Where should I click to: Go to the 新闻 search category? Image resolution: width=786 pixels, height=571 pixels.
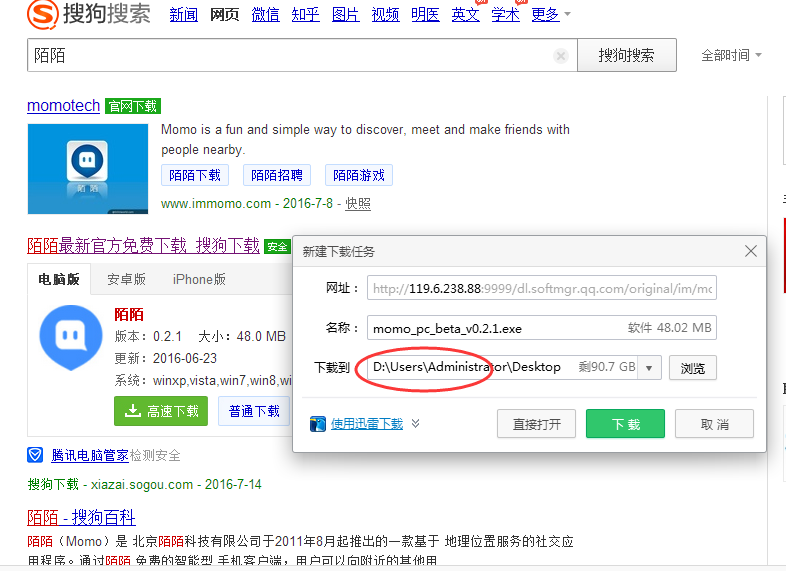[183, 15]
